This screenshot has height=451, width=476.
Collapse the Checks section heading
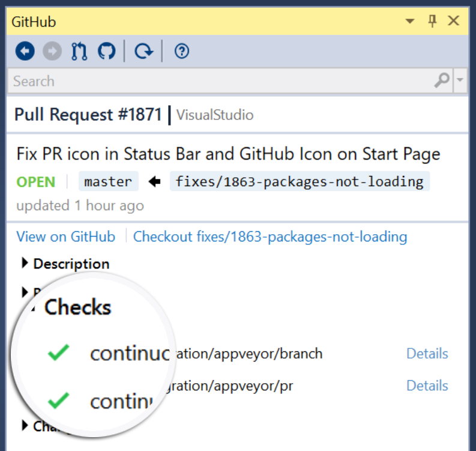coord(77,307)
